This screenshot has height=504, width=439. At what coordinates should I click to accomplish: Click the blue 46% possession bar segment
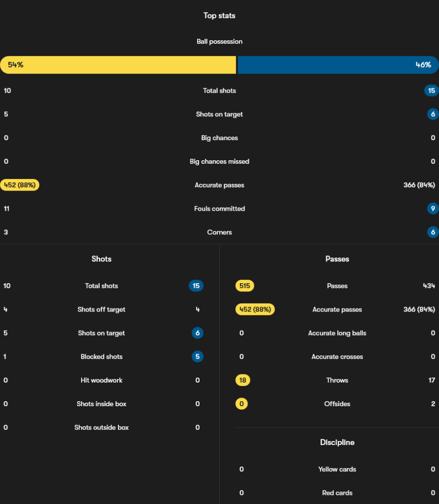pos(338,65)
